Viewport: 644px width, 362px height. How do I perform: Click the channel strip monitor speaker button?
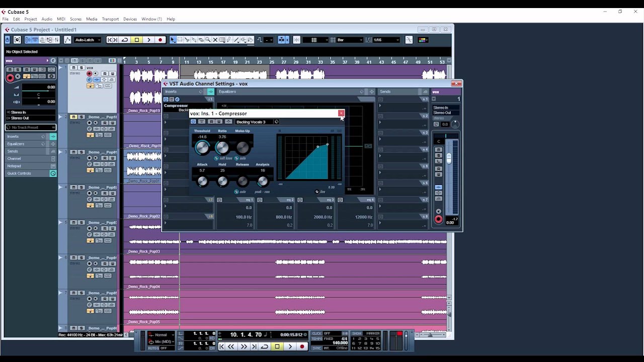(x=438, y=212)
